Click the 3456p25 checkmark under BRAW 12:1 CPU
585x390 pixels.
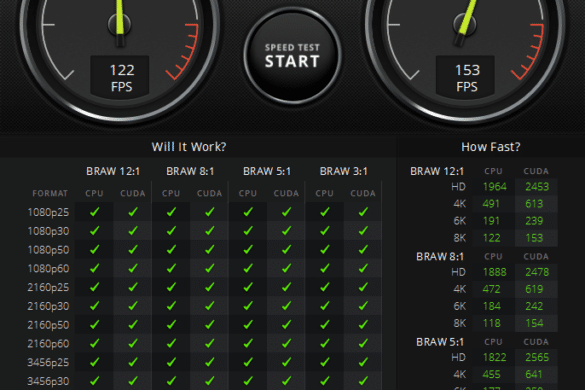point(94,362)
